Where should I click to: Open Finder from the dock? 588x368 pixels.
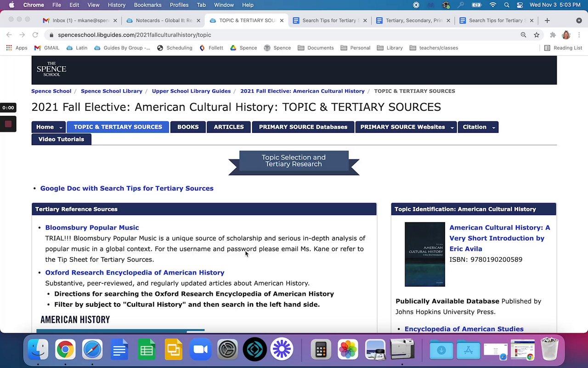[x=38, y=350]
